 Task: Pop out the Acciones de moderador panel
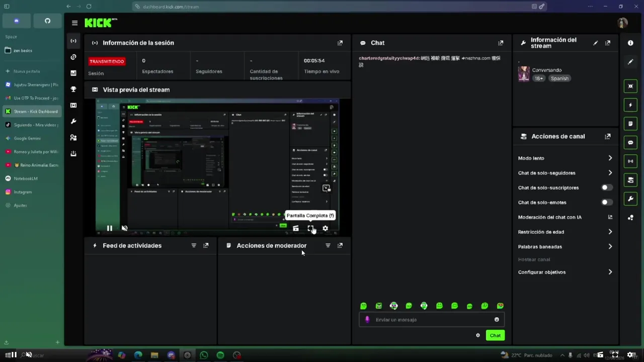[x=340, y=245]
